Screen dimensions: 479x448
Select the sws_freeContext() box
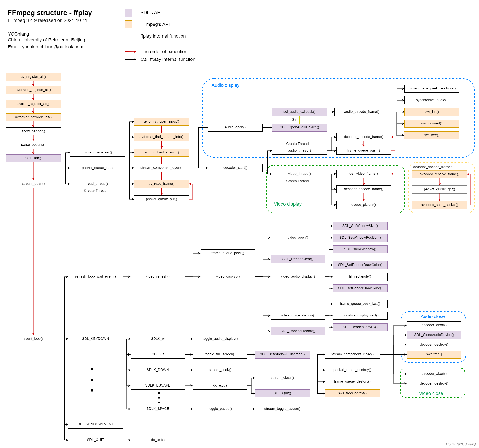pyautogui.click(x=352, y=393)
